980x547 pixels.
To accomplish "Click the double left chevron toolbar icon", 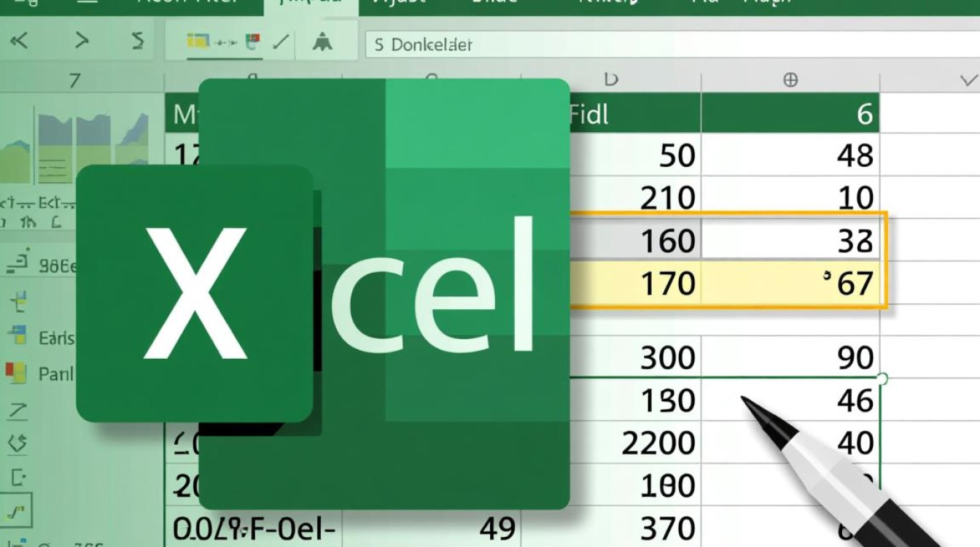I will pyautogui.click(x=18, y=41).
